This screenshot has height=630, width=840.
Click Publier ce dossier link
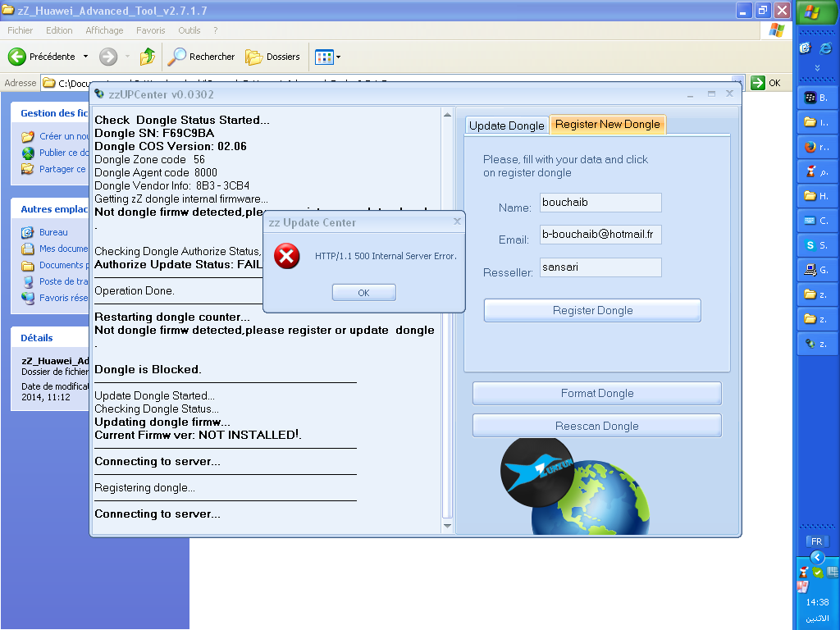[55, 153]
